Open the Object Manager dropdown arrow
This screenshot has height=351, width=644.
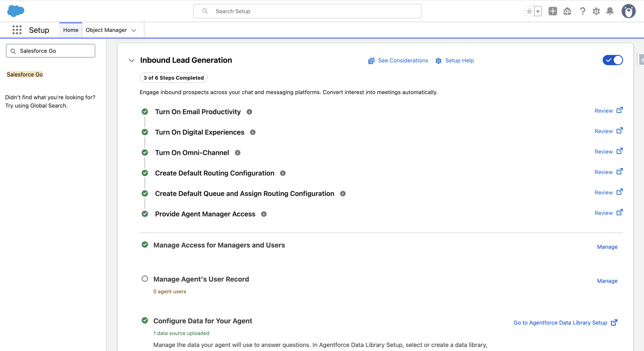tap(134, 30)
